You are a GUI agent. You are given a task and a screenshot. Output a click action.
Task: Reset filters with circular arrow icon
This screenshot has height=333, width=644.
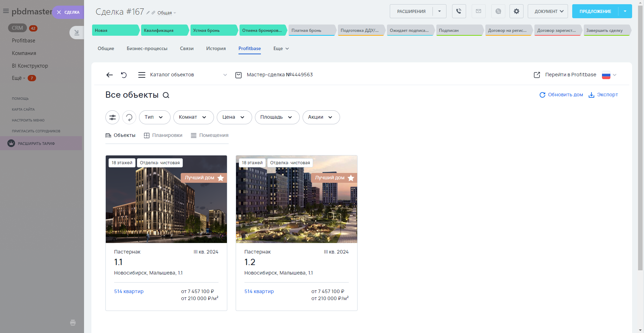point(129,117)
